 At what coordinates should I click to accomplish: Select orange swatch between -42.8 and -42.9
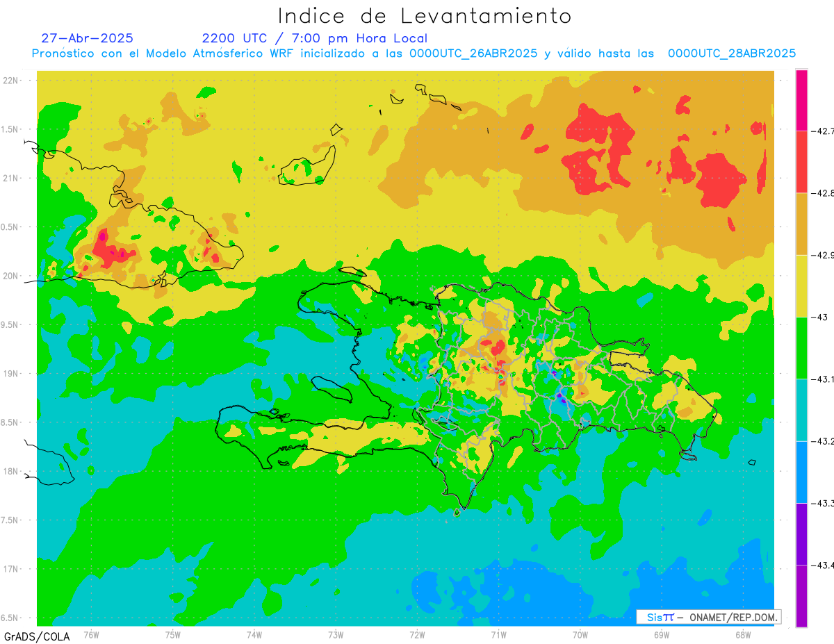click(x=801, y=224)
